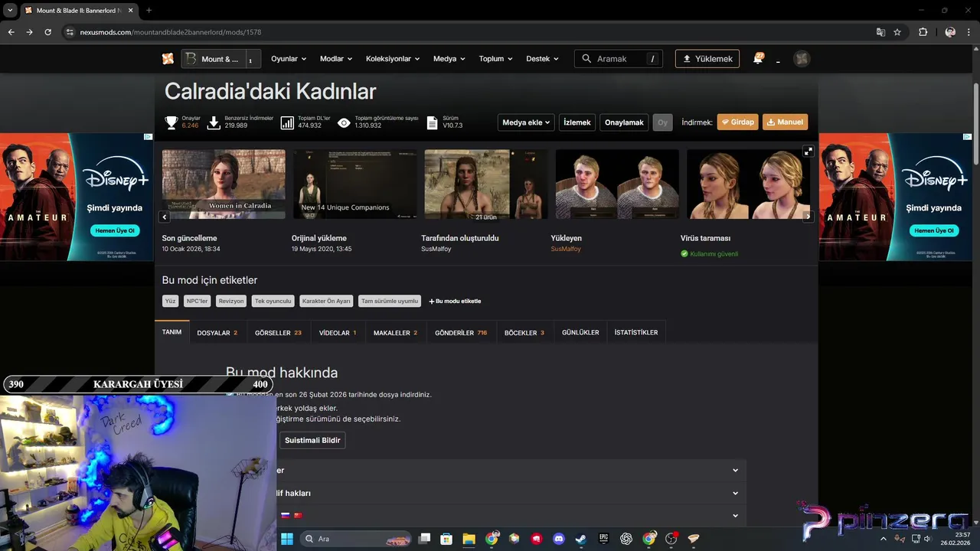
Task: Open the Women in Caladria thumbnail
Action: pyautogui.click(x=224, y=184)
